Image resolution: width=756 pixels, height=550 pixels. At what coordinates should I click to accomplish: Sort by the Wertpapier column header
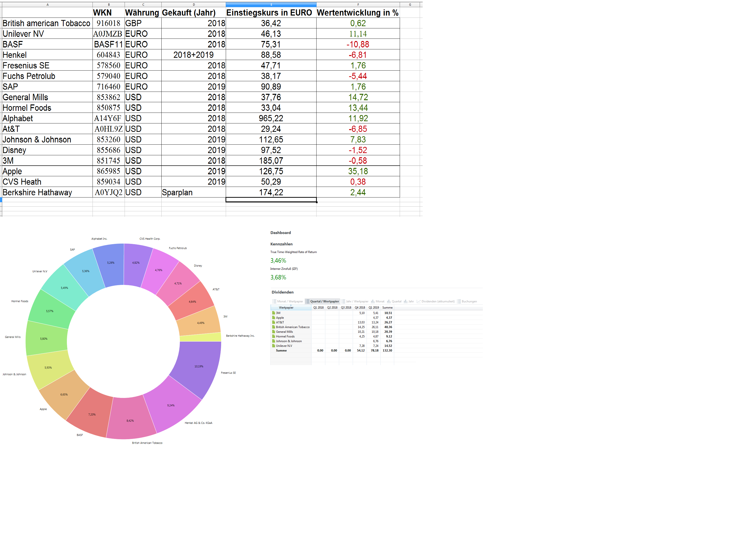(x=286, y=308)
